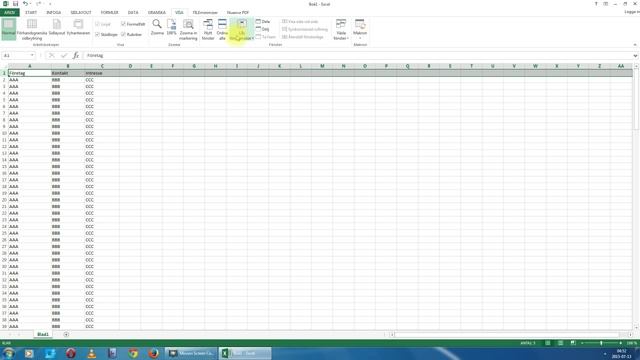Add a new sheet with plus icon
This screenshot has width=640, height=360.
[x=66, y=334]
